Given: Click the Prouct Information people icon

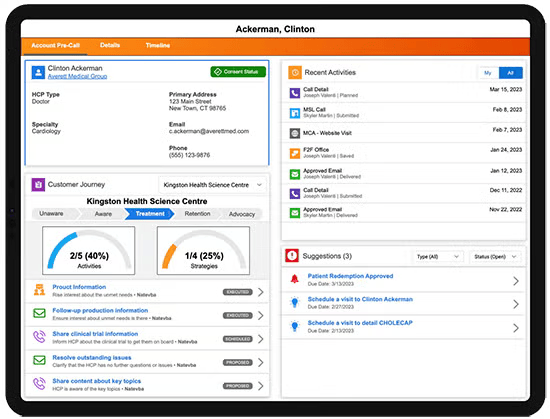Looking at the screenshot, I should (39, 290).
